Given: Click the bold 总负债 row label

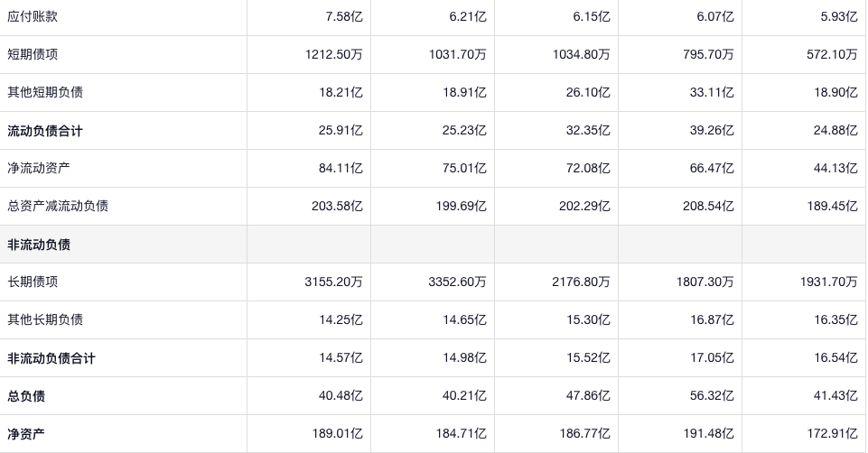Looking at the screenshot, I should 26,396.
